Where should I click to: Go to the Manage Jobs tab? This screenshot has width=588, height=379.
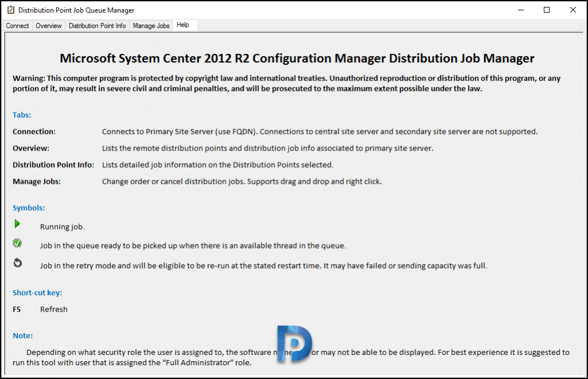tap(151, 25)
